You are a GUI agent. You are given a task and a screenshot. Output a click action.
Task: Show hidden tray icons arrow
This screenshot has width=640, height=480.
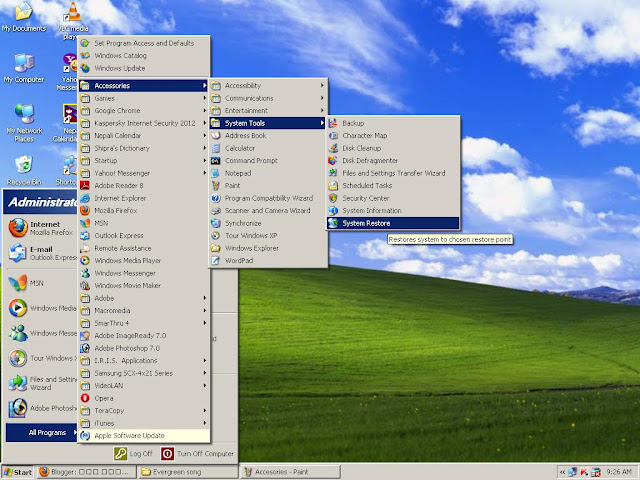pyautogui.click(x=562, y=472)
